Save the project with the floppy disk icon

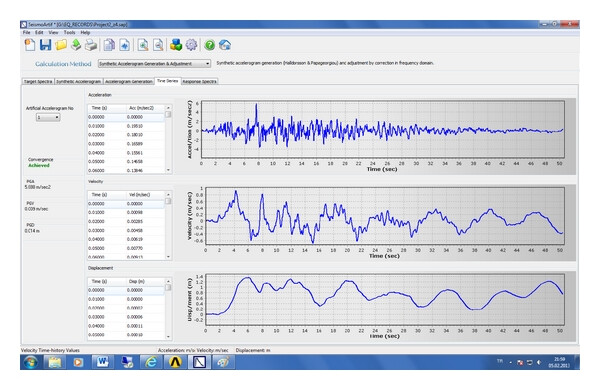[x=46, y=45]
